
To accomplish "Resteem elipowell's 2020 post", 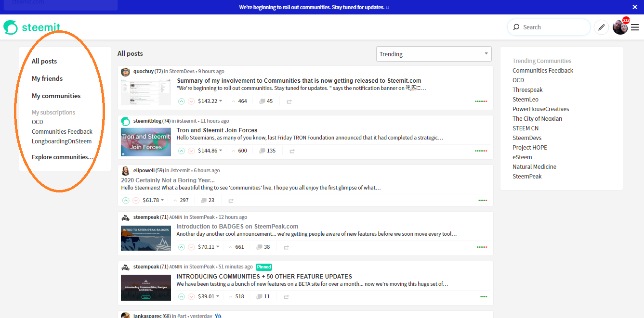I will (x=231, y=201).
